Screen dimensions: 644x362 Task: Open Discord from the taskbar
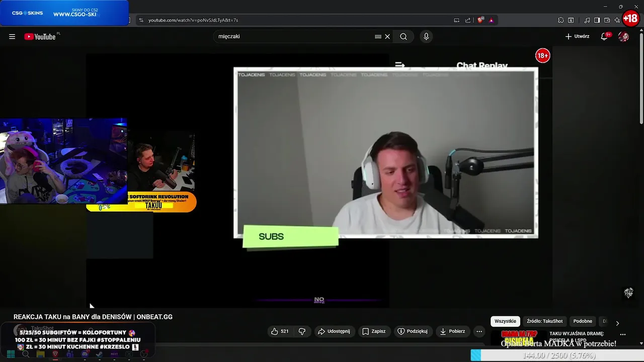tap(85, 354)
